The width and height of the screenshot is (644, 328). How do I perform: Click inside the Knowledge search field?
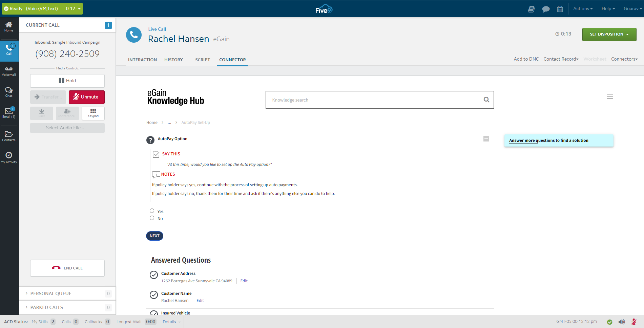[373, 100]
